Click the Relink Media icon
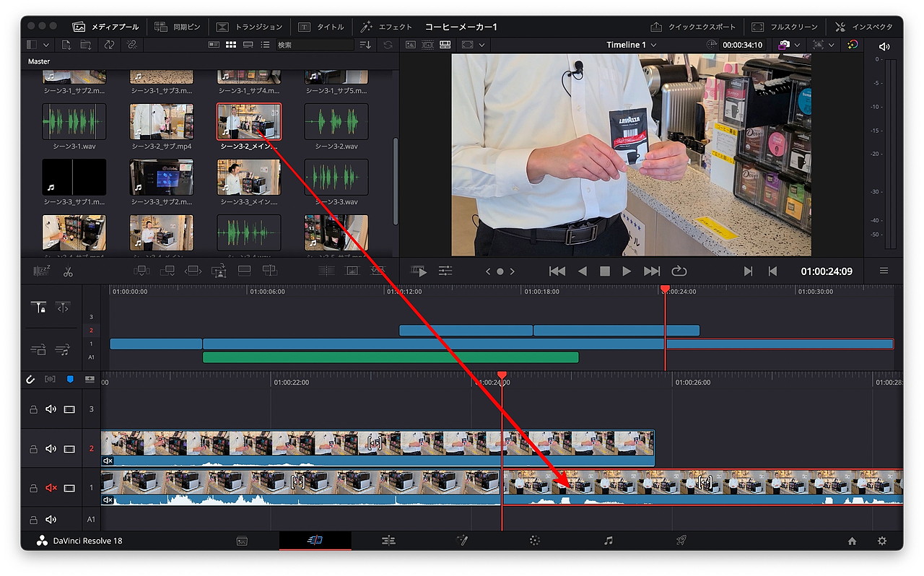This screenshot has width=924, height=576. [131, 45]
